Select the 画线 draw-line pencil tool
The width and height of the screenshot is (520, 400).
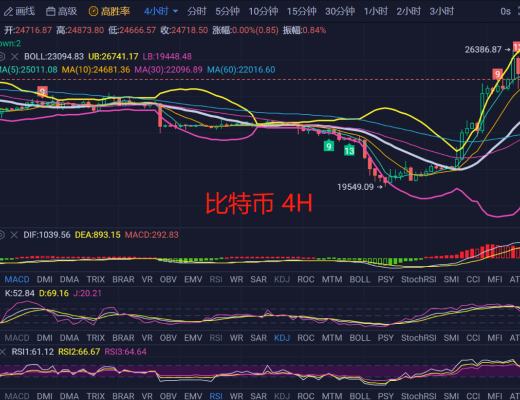pyautogui.click(x=19, y=12)
